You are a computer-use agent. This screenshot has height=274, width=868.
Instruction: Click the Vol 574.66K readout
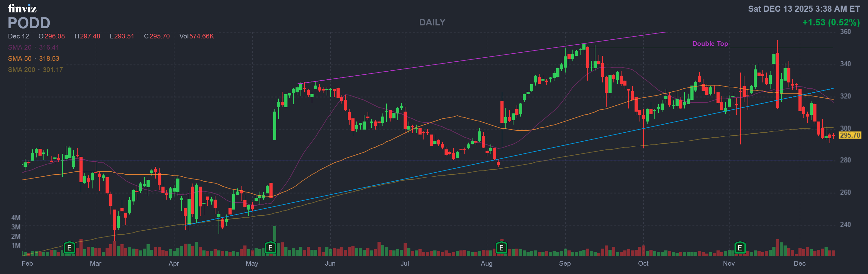pos(197,36)
